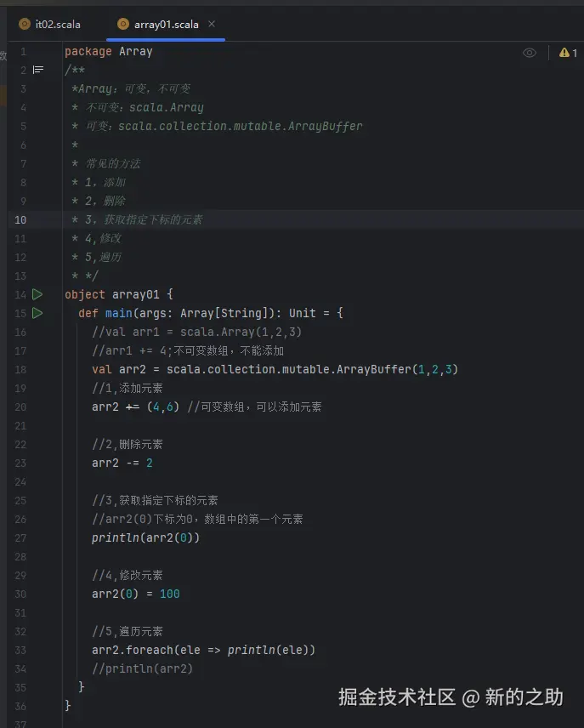Viewport: 584px width, 728px height.
Task: Click the array01.scala file icon
Action: [123, 25]
